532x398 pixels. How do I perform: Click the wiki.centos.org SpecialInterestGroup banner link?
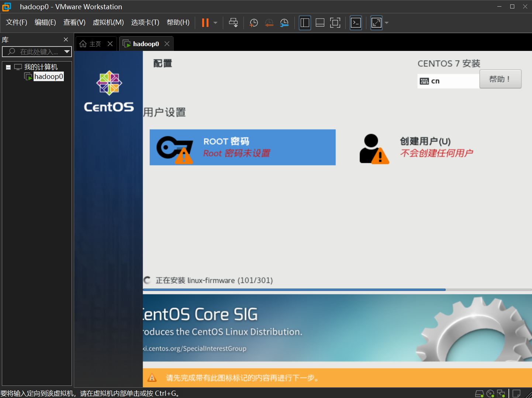[195, 349]
